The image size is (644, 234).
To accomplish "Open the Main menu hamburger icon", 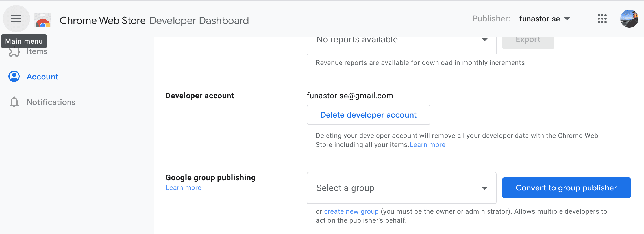I will coord(16,19).
